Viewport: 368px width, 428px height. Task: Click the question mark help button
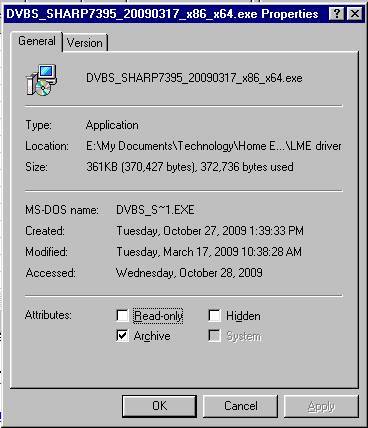click(337, 14)
